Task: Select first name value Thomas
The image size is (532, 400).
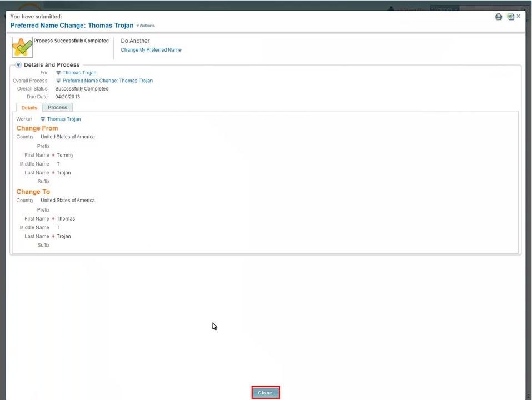Action: click(66, 219)
